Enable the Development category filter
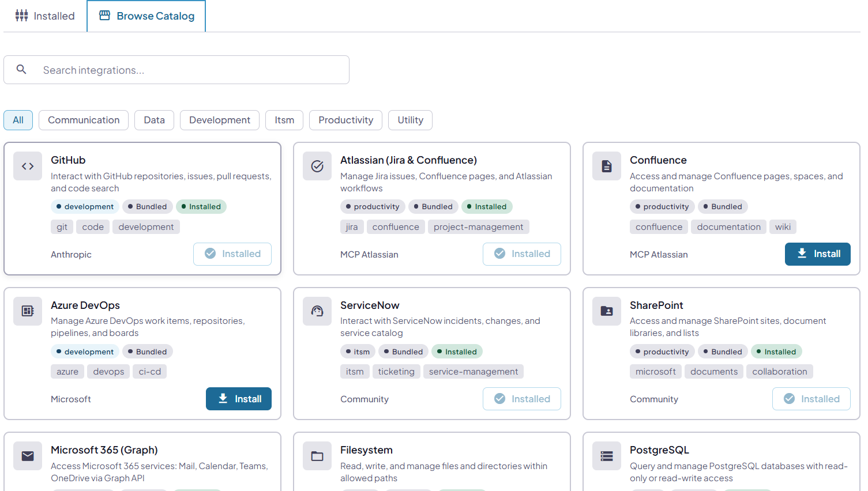Viewport: 868px width, 491px height. click(x=219, y=120)
